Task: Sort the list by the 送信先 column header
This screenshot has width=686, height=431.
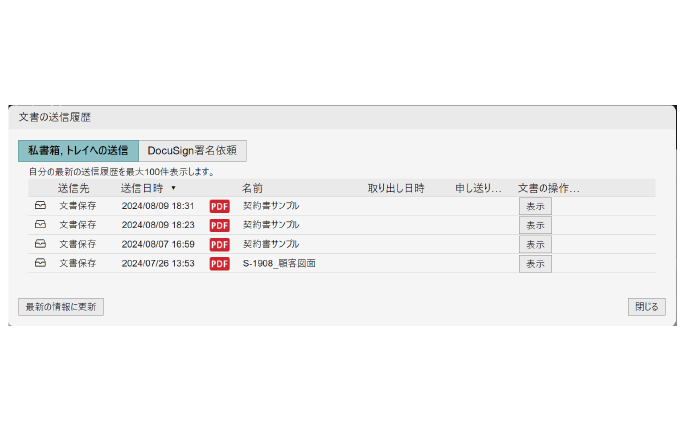Action: pyautogui.click(x=75, y=187)
